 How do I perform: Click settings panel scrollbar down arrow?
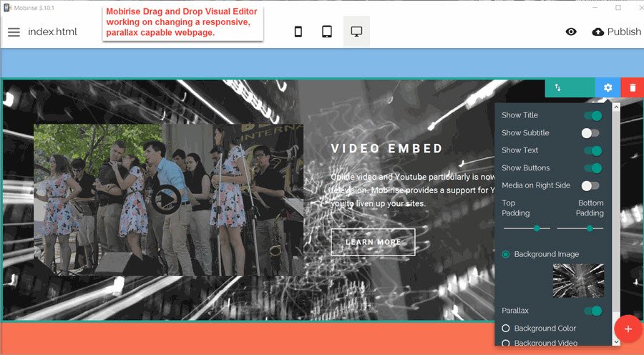616,341
